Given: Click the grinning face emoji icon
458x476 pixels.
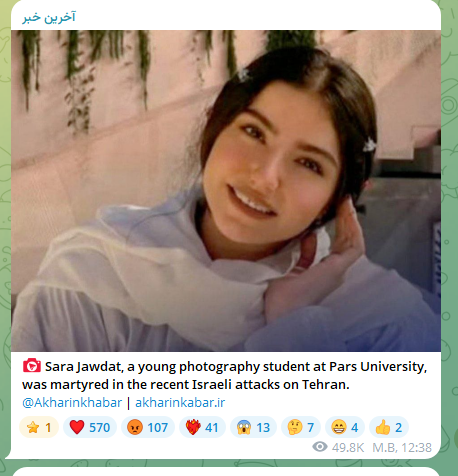Looking at the screenshot, I should tap(339, 427).
